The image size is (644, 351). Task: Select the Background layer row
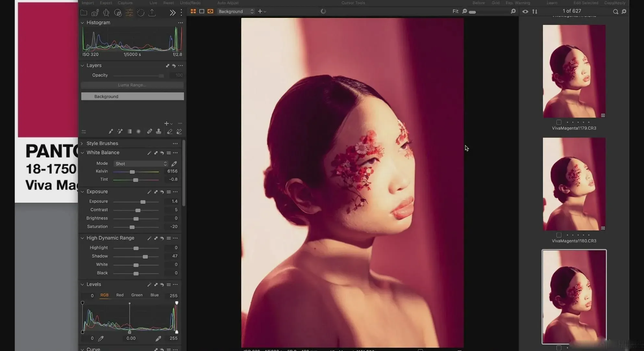132,97
